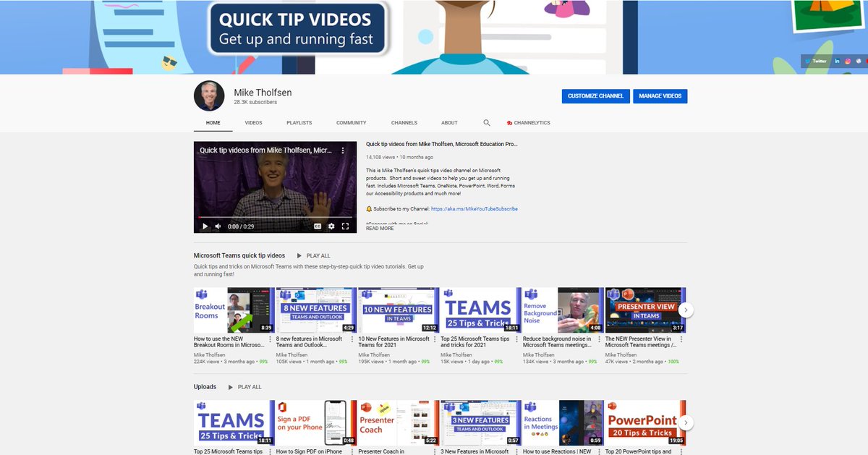The image size is (868, 455).
Task: Click the trailer title link beside player
Action: tap(442, 144)
